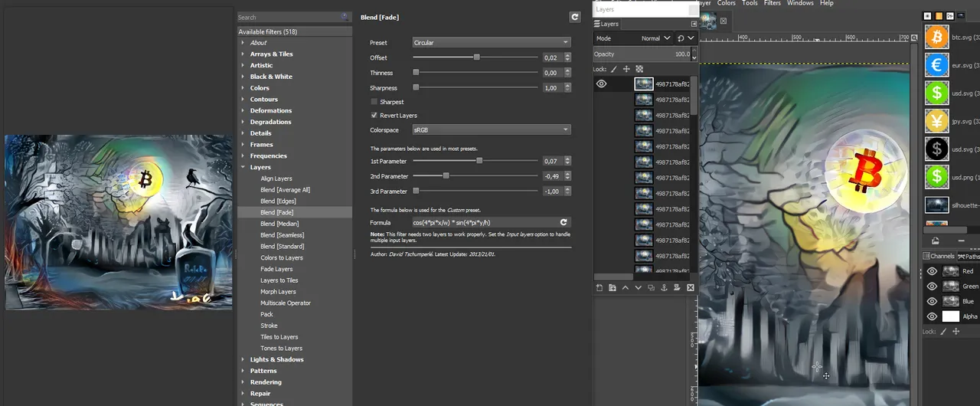The width and height of the screenshot is (980, 406).
Task: Lock the layer alpha channel
Action: click(x=639, y=69)
